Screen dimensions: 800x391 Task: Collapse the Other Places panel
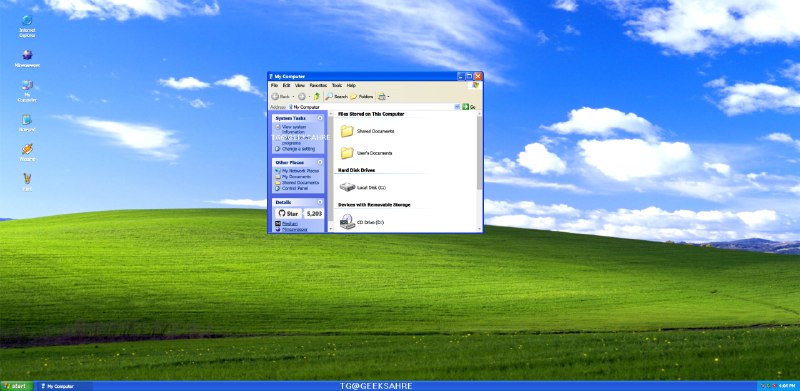pyautogui.click(x=320, y=162)
